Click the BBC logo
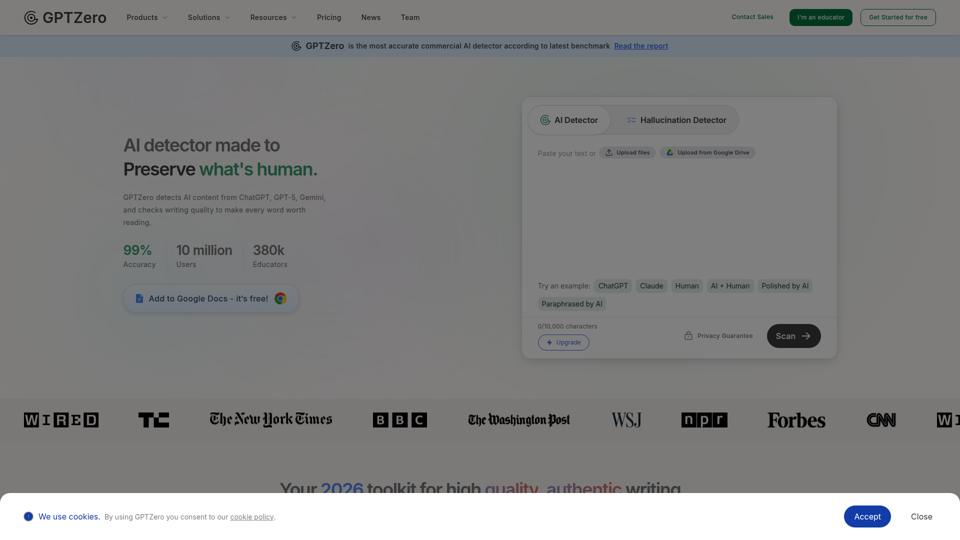960x540 pixels. (400, 420)
